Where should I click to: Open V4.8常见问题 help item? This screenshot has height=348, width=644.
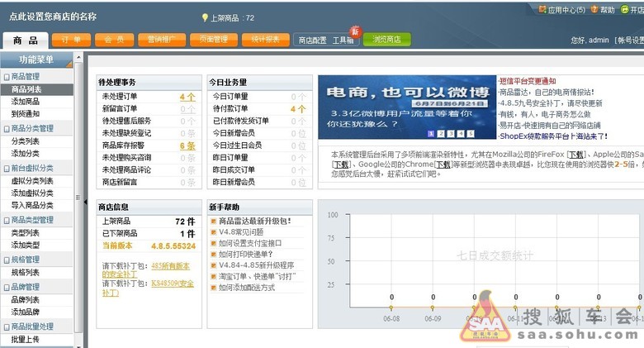[x=241, y=232]
